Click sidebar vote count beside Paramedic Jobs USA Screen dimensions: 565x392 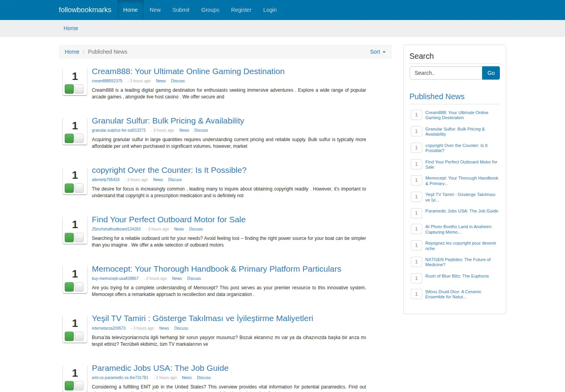pyautogui.click(x=416, y=213)
